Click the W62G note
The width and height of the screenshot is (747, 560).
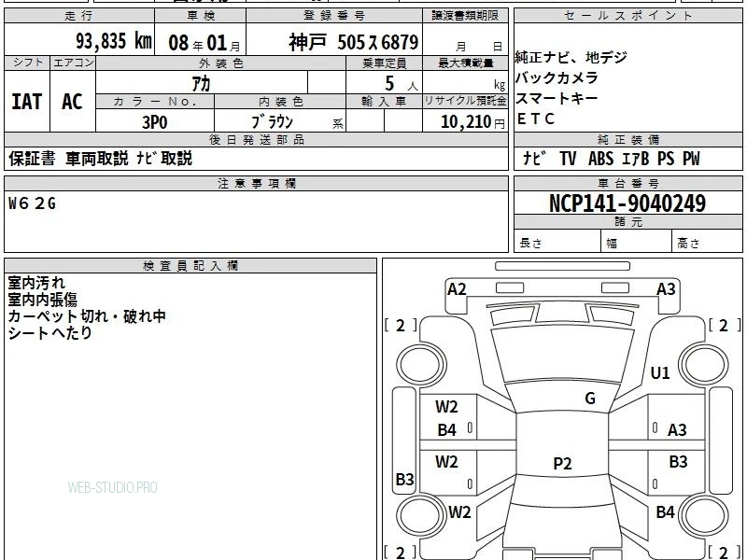(33, 203)
